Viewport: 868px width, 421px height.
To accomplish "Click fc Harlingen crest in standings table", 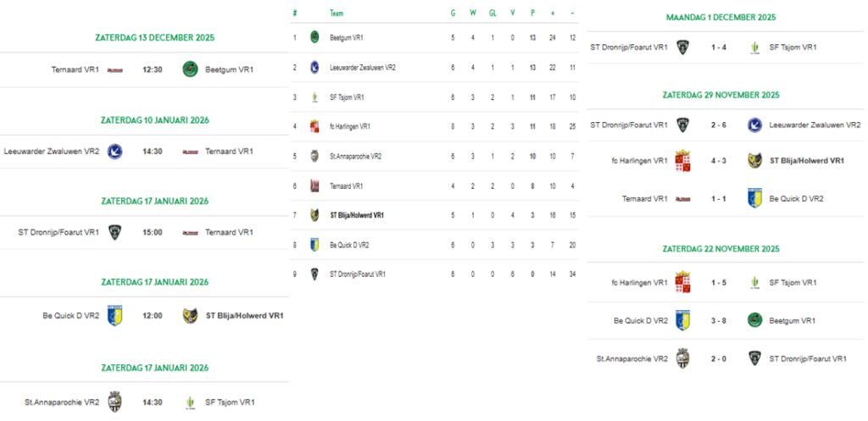I will (314, 126).
